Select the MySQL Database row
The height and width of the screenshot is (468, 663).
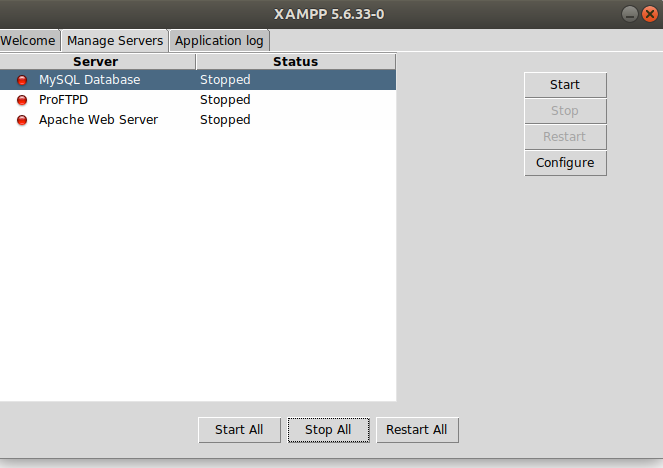[x=198, y=80]
